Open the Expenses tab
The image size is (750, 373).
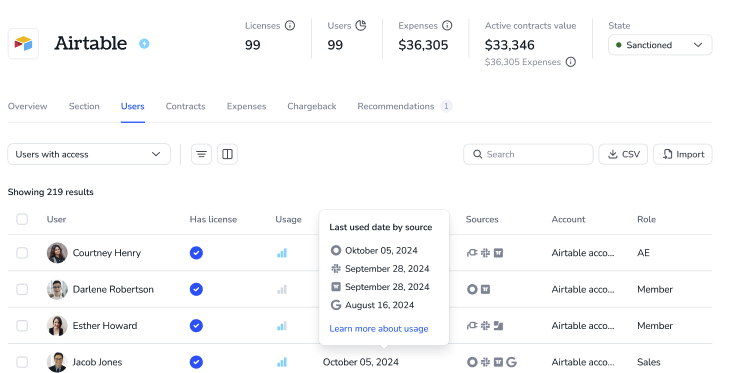(246, 106)
